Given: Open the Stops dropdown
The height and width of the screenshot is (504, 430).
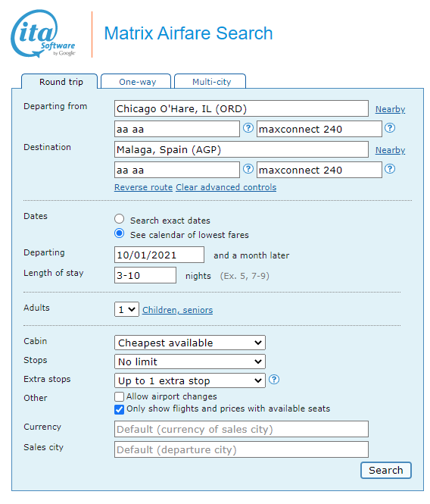Looking at the screenshot, I should click(190, 362).
